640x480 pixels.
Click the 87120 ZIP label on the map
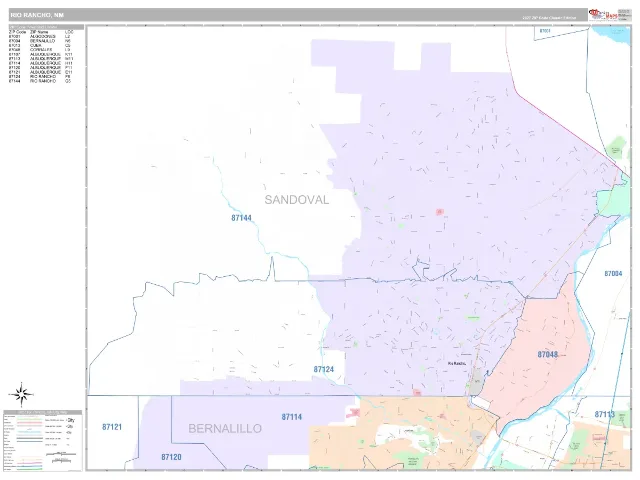point(171,457)
